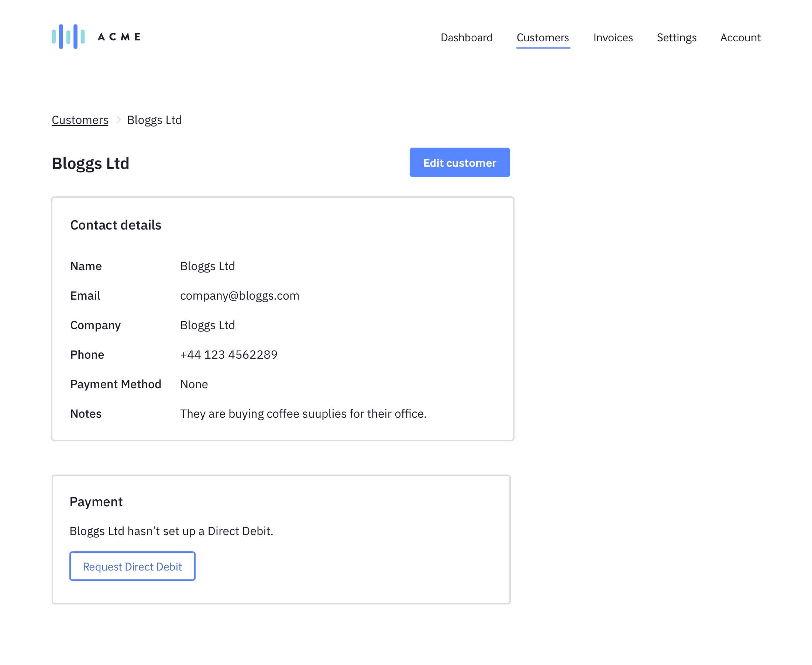
Task: Open the Account menu item
Action: pos(740,38)
